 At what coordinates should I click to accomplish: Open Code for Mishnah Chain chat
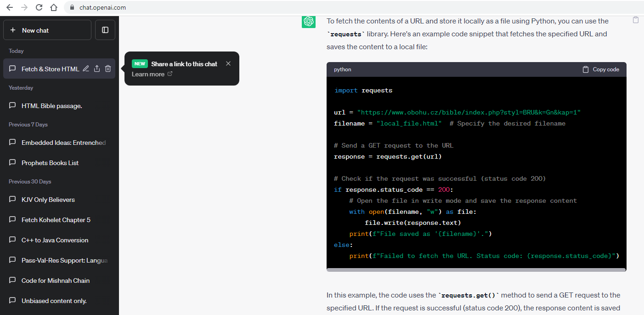tap(59, 281)
